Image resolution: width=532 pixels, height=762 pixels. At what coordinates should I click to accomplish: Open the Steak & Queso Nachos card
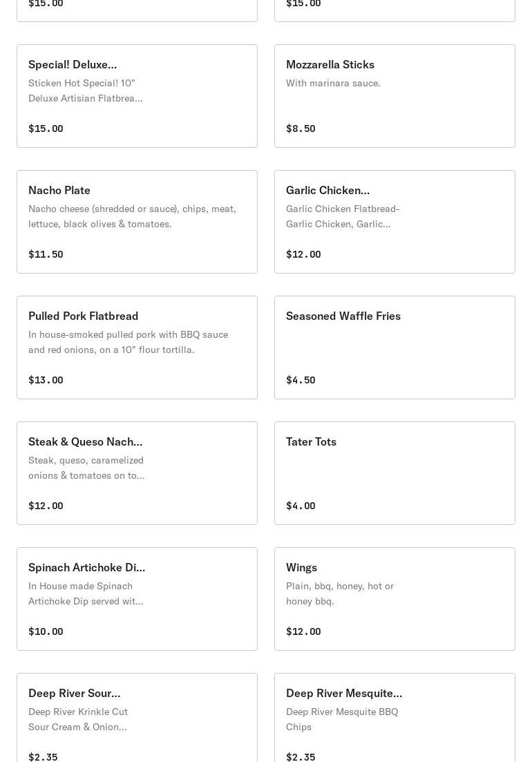point(137,473)
